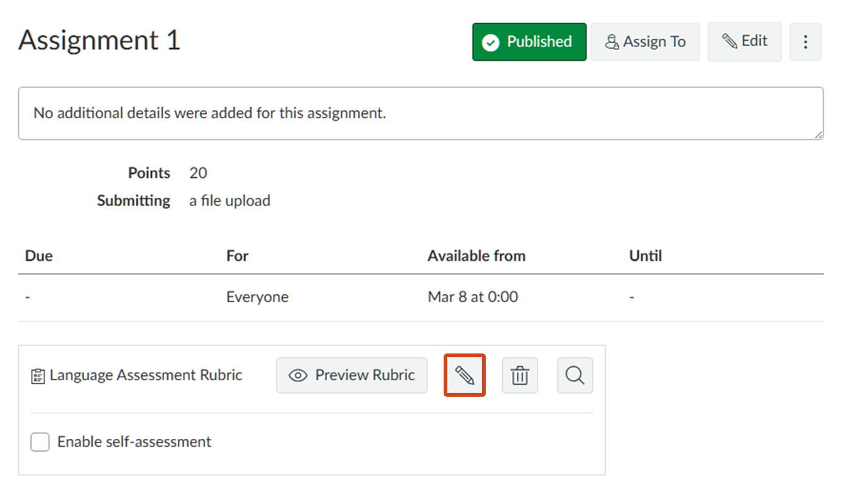This screenshot has width=841, height=504.
Task: Click the Until column header
Action: pos(645,255)
